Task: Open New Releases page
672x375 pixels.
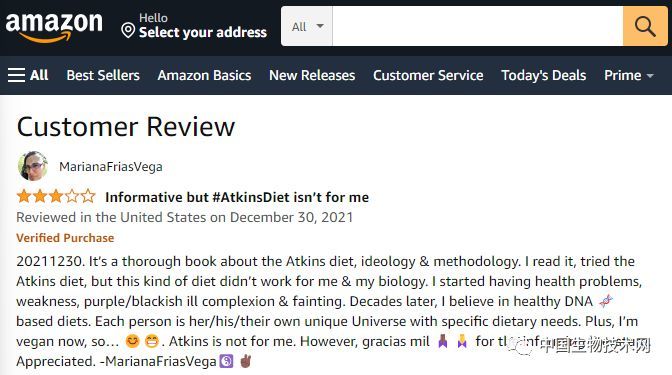Action: tap(312, 75)
